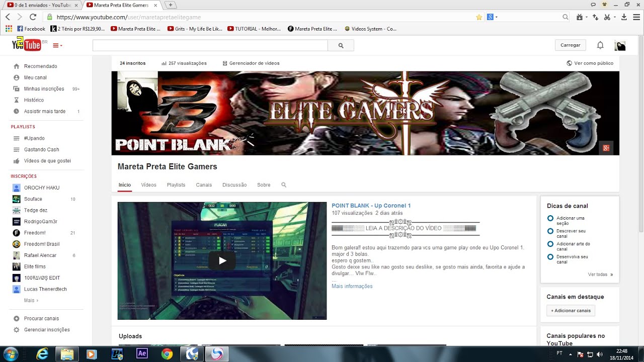Switch to the '0 de 1 enviados' browser tab

42,5
